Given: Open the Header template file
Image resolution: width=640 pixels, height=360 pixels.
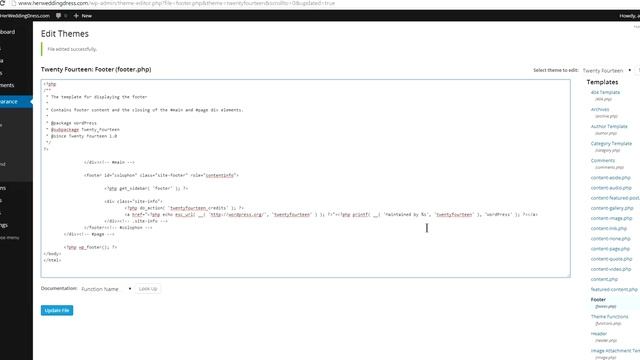Looking at the screenshot, I should click(599, 334).
